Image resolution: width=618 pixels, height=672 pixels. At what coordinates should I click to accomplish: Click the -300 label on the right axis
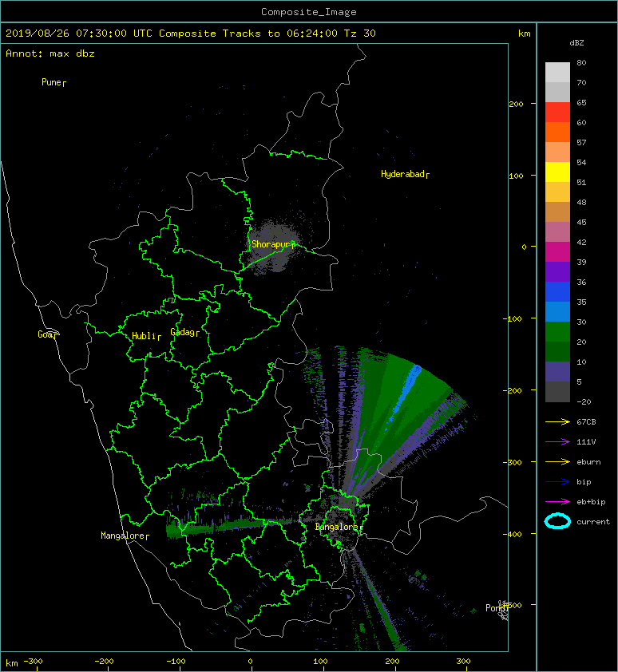512,462
